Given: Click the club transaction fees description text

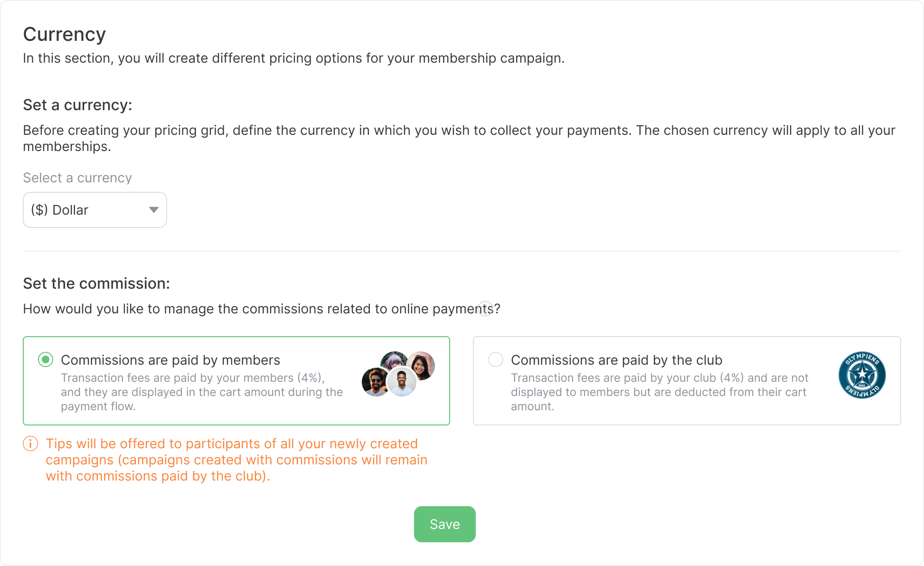Looking at the screenshot, I should tap(659, 392).
